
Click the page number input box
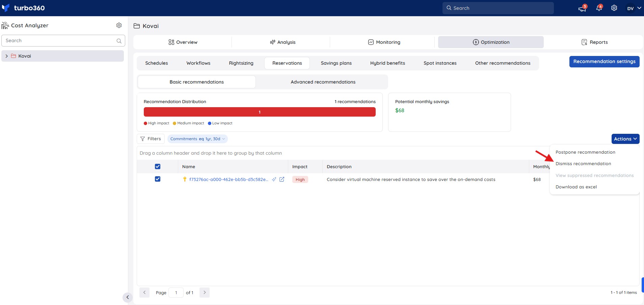(x=176, y=293)
